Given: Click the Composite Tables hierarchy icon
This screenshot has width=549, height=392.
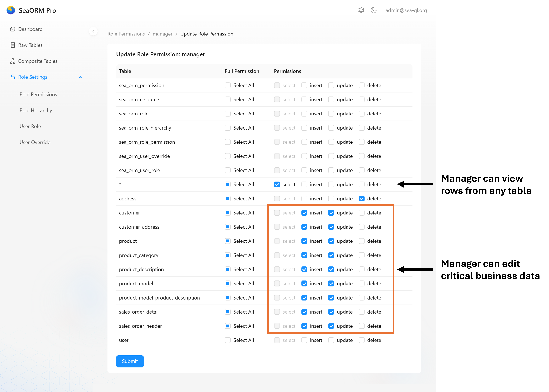Looking at the screenshot, I should pyautogui.click(x=13, y=61).
